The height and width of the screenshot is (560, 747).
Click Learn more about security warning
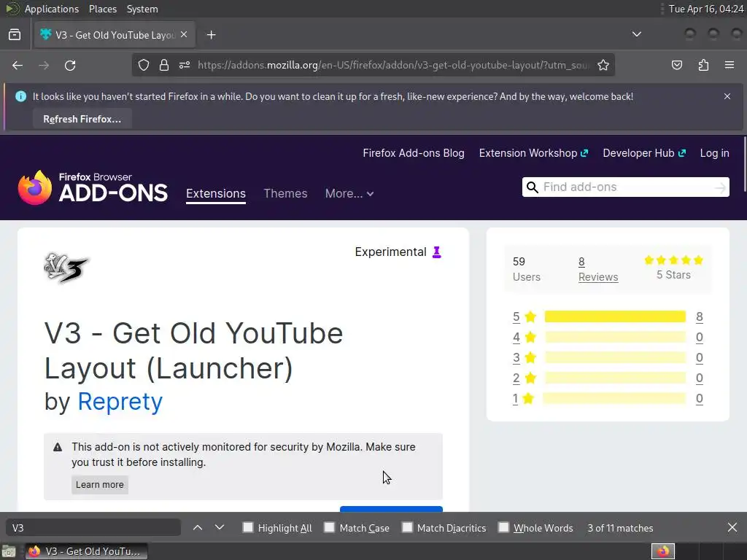(99, 485)
